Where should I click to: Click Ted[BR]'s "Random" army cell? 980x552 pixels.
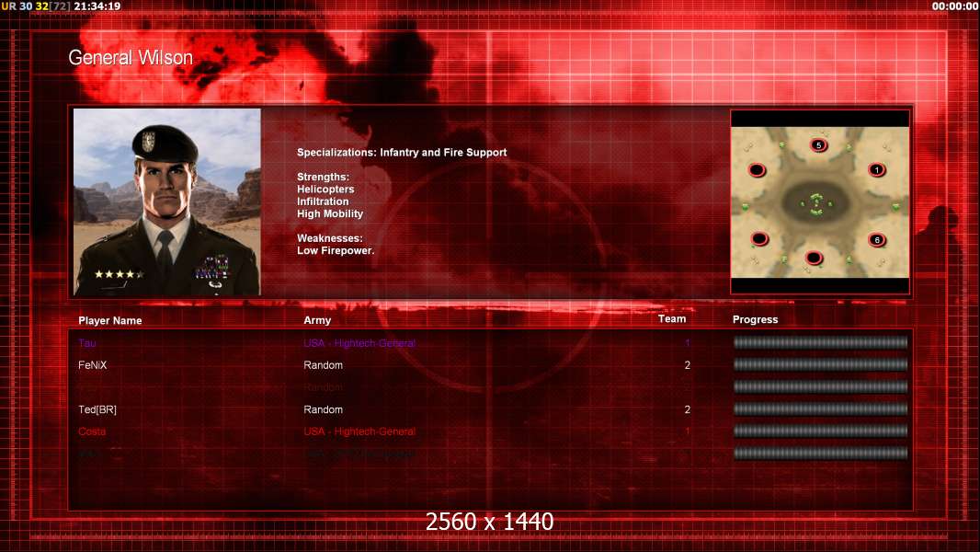[x=323, y=409]
